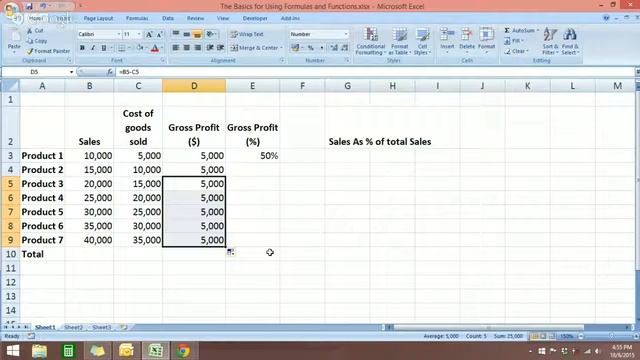Toggle Align Text Left

click(176, 48)
